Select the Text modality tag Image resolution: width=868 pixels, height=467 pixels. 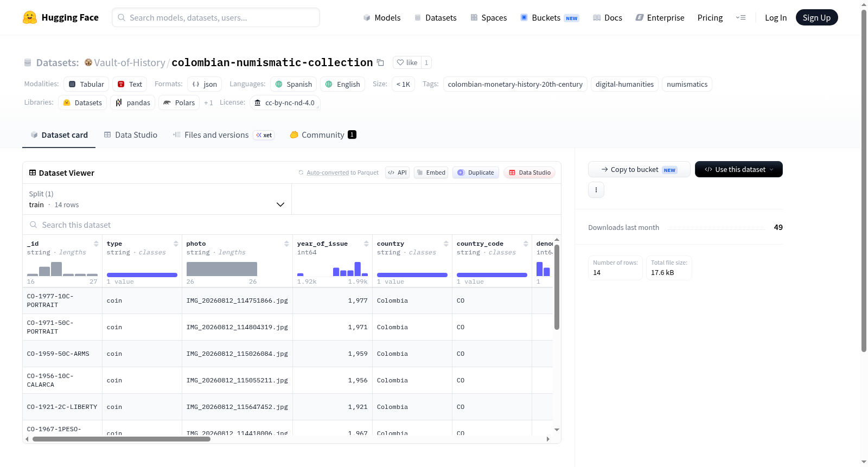(x=130, y=84)
